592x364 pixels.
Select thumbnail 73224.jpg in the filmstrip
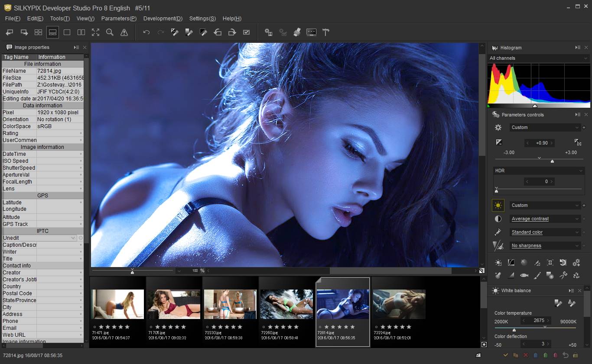(x=399, y=304)
